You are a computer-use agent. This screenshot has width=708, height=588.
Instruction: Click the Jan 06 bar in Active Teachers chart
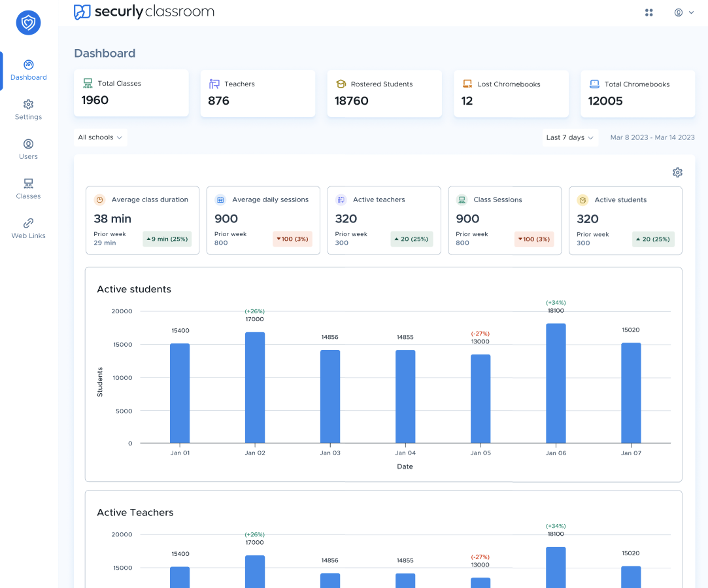click(x=556, y=567)
